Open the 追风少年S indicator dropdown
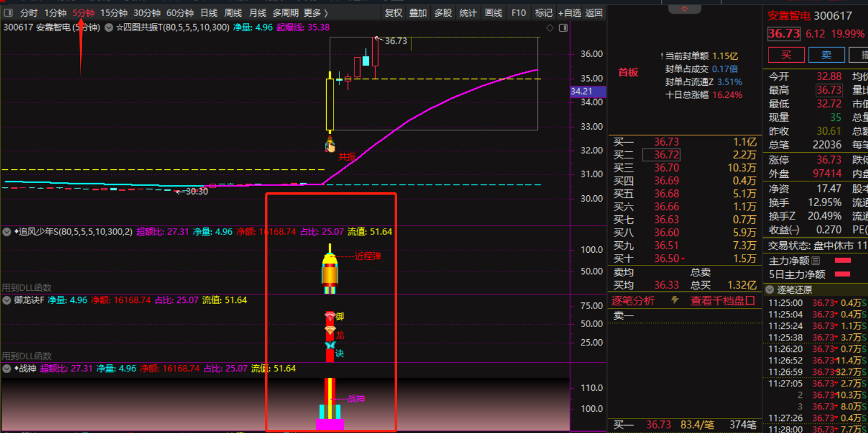The image size is (868, 433). [7, 232]
